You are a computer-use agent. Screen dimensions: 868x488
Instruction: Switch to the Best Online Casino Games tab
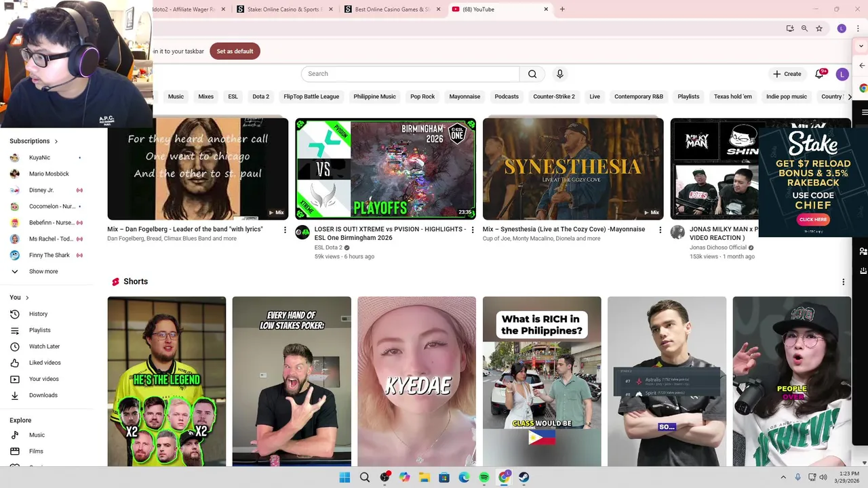[x=393, y=9]
